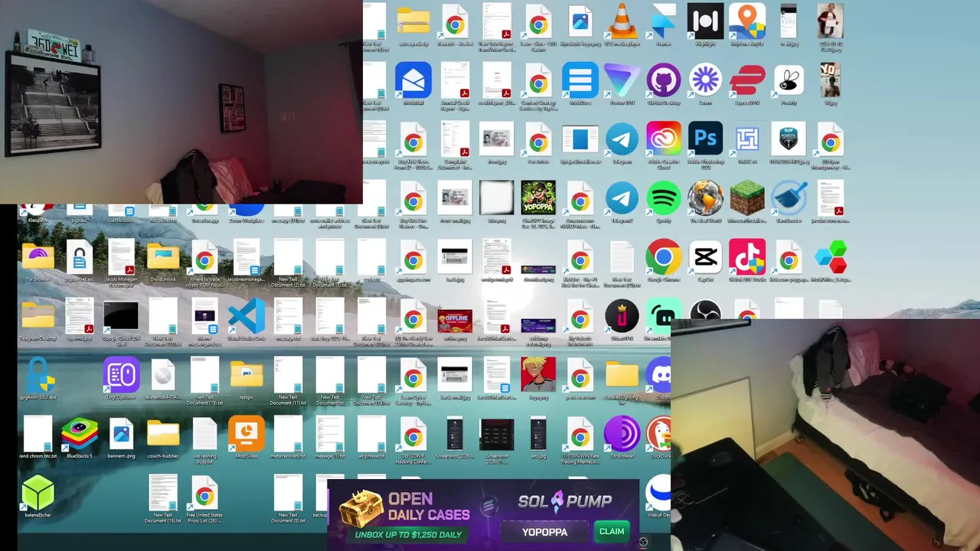
Task: Open the RamBooster broom icon
Action: 789,199
